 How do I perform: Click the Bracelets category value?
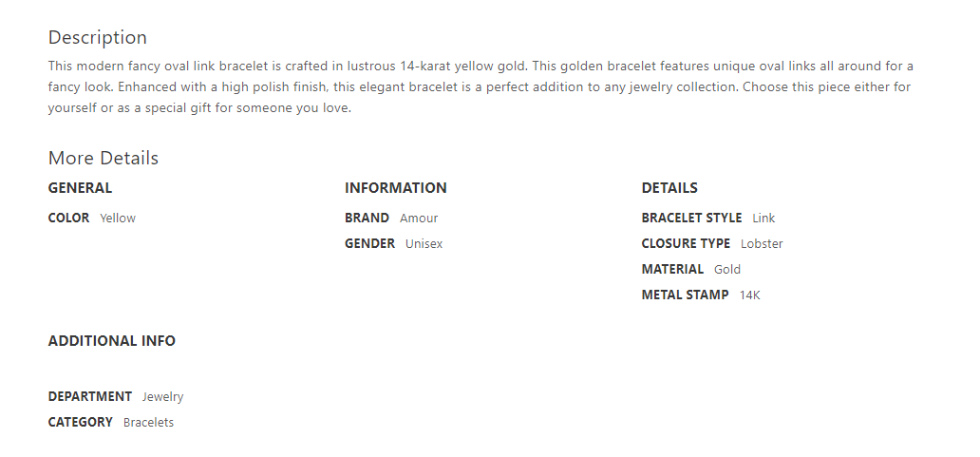(x=148, y=423)
